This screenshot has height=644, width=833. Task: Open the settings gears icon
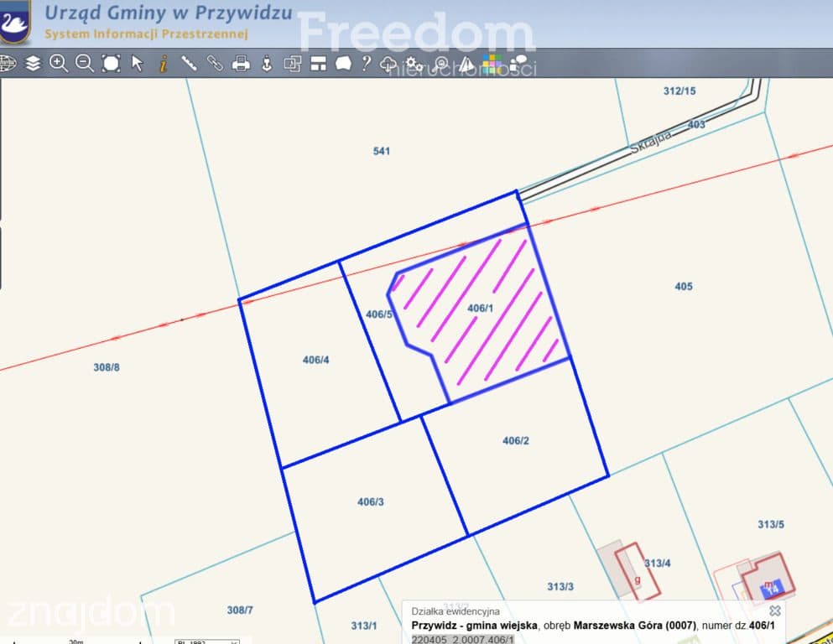(414, 65)
